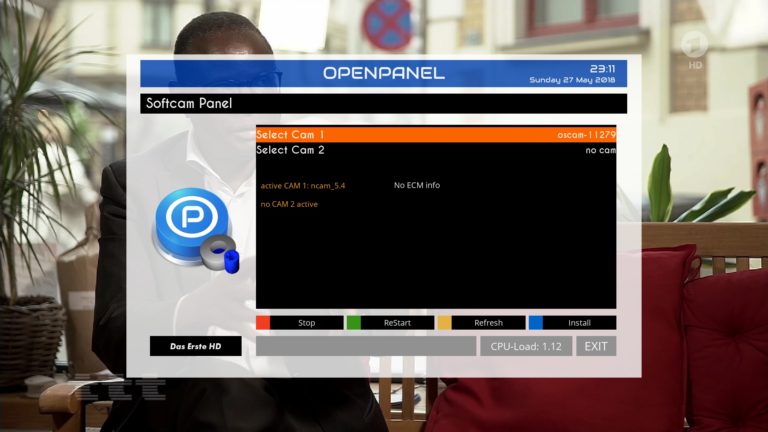Click the empty gray status field beside CPU-Load
768x432 pixels.
365,346
